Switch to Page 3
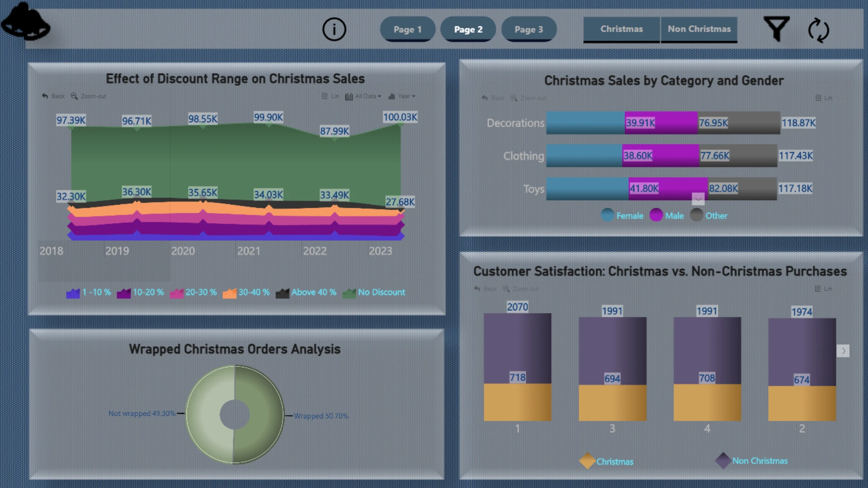This screenshot has width=868, height=488. [x=528, y=29]
